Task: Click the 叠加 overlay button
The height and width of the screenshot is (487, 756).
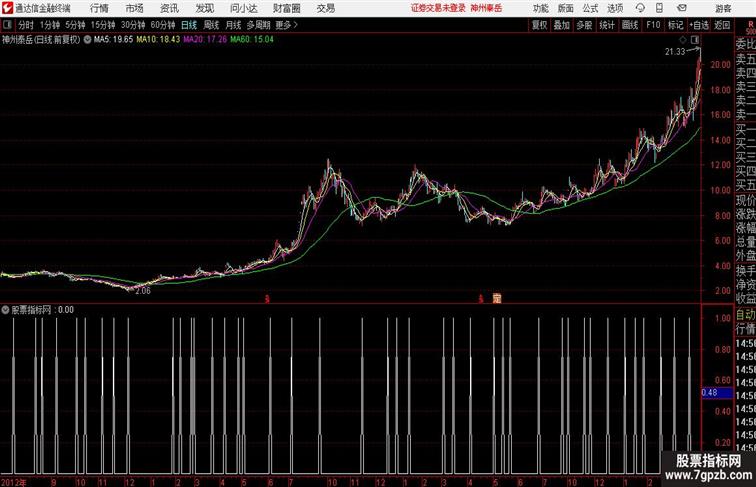Action: pyautogui.click(x=561, y=25)
